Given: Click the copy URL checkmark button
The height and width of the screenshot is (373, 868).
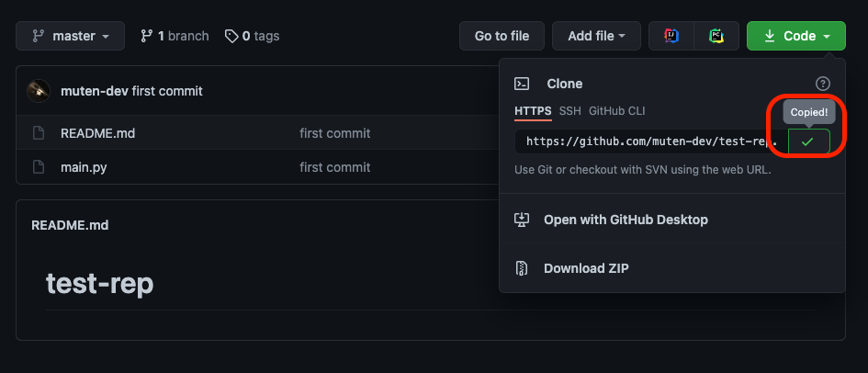Looking at the screenshot, I should click(809, 141).
